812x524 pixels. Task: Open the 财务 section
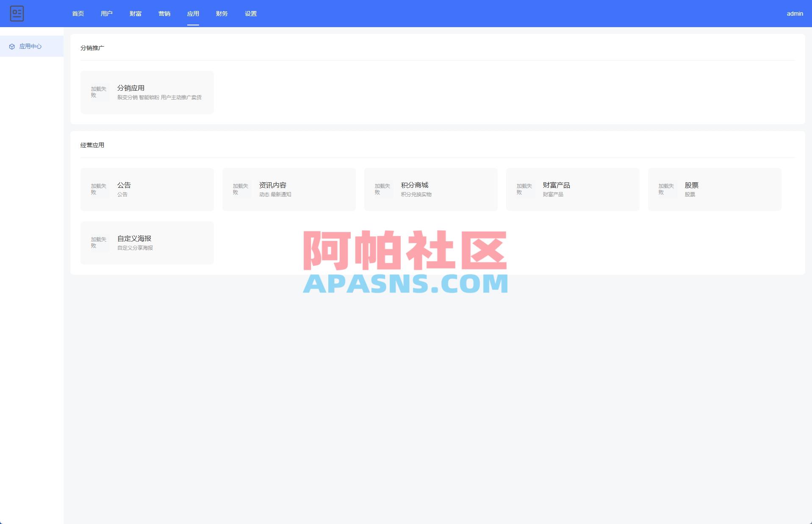[222, 14]
